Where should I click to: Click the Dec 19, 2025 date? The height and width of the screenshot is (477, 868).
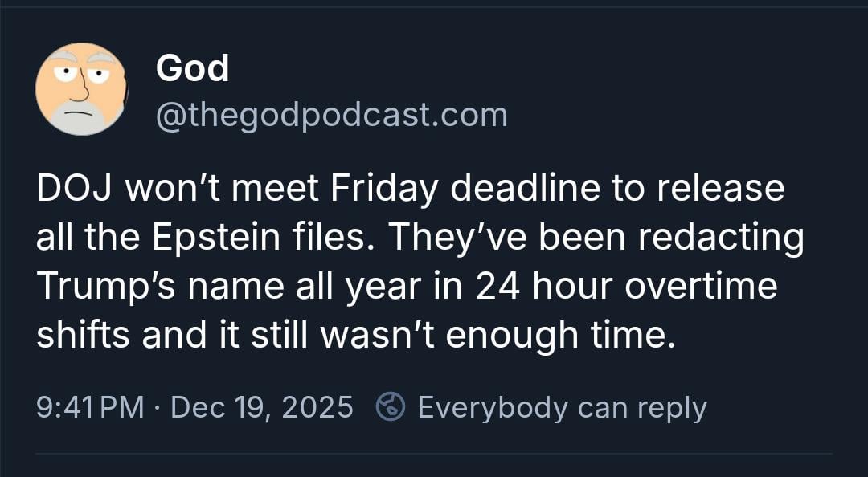(262, 407)
